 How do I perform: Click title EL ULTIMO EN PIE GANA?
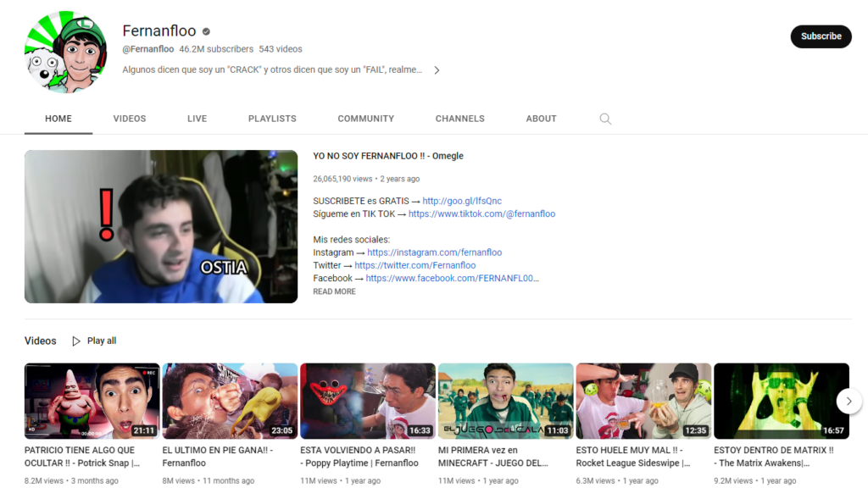[218, 457]
